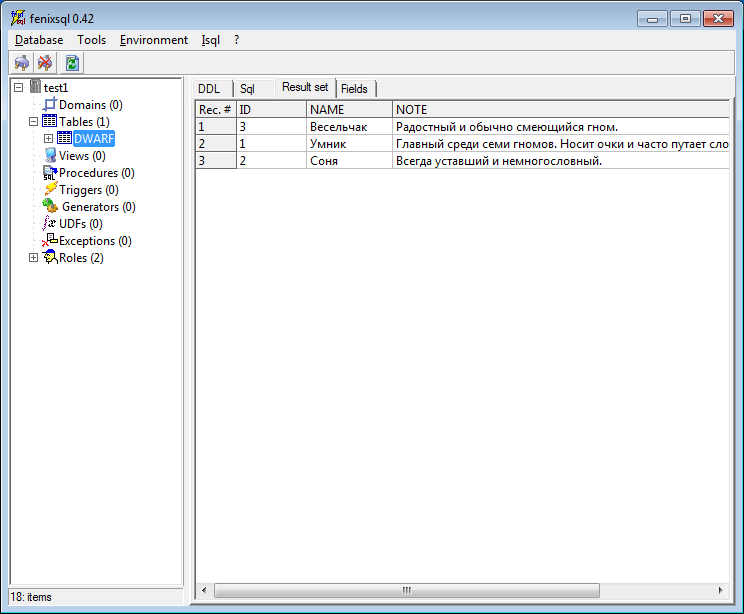Click the connect to database toolbar icon
Screen dimensions: 744x614
(21, 63)
